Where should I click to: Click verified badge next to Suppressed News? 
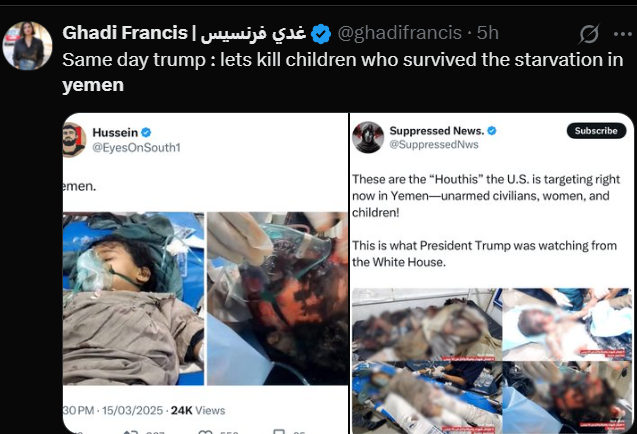492,130
